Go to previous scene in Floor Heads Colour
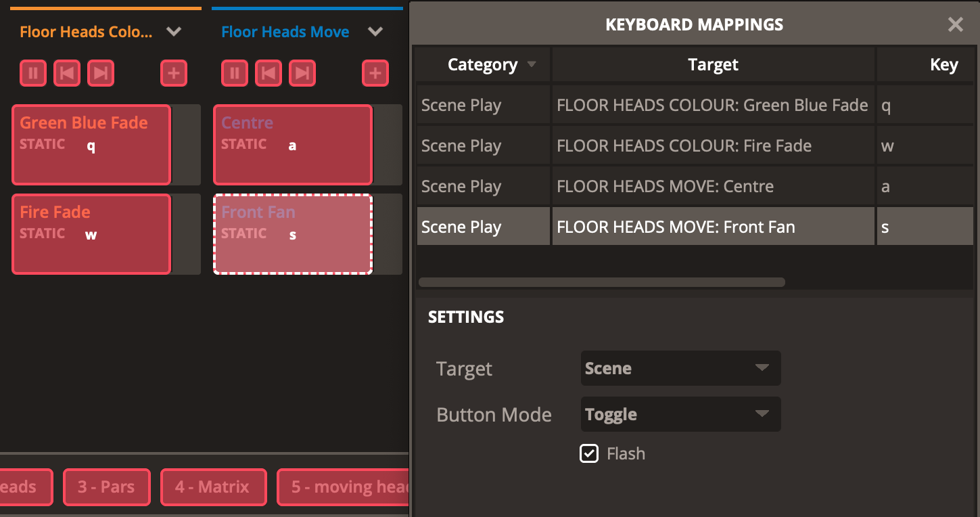Screen dimensions: 980x517 pyautogui.click(x=67, y=73)
